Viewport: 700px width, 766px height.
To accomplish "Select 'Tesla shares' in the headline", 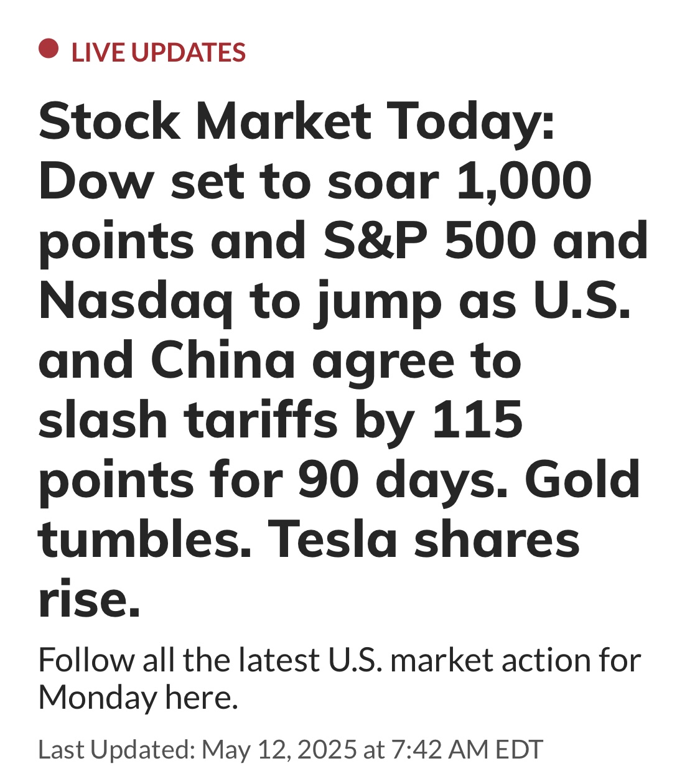I will point(424,539).
